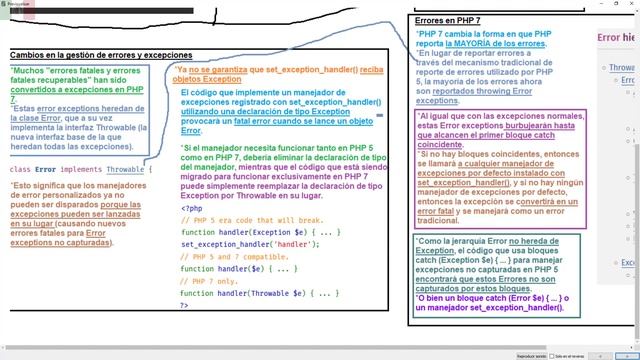
Task: Click underlined 'utilizando una declaración de tipo Exception'
Action: tap(265, 111)
